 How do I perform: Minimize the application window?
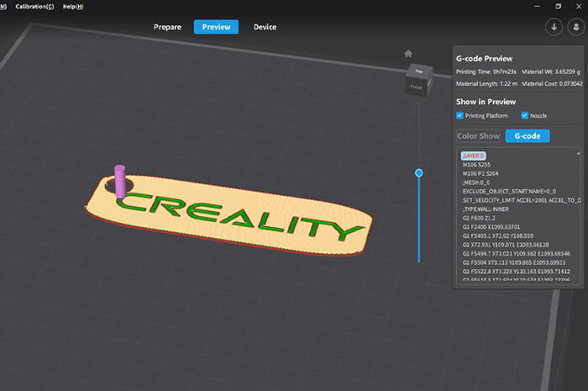click(x=537, y=7)
